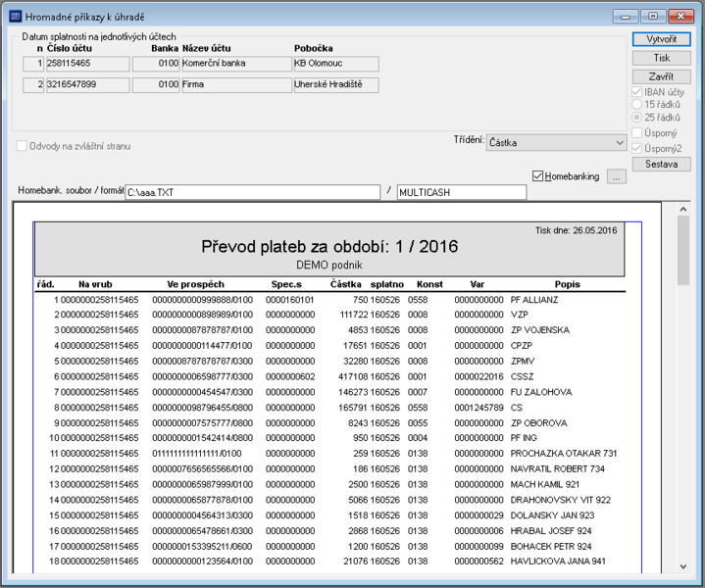Image resolution: width=705 pixels, height=588 pixels.
Task: Click account number field 3216547899
Action: coord(87,84)
